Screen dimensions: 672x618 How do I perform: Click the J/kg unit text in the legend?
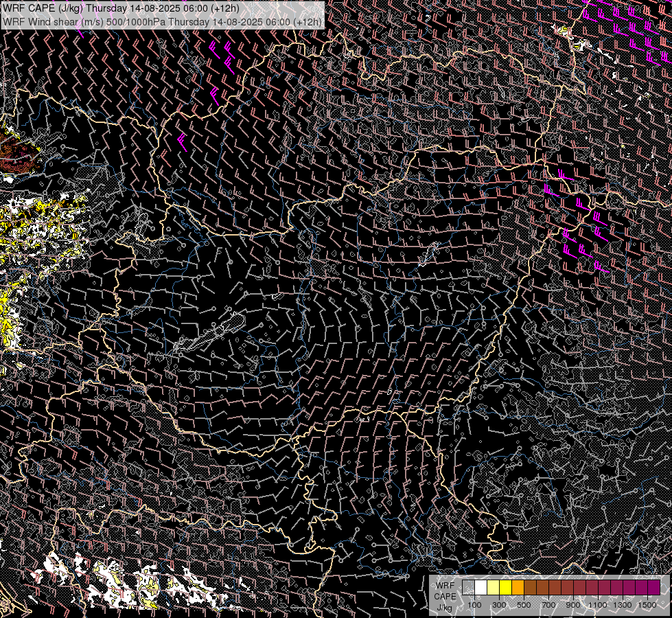coord(444,608)
